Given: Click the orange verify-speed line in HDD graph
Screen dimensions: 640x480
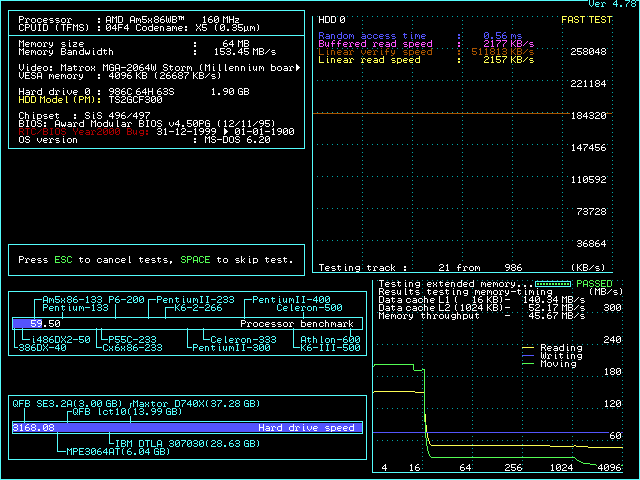Looking at the screenshot, I should click(441, 113).
